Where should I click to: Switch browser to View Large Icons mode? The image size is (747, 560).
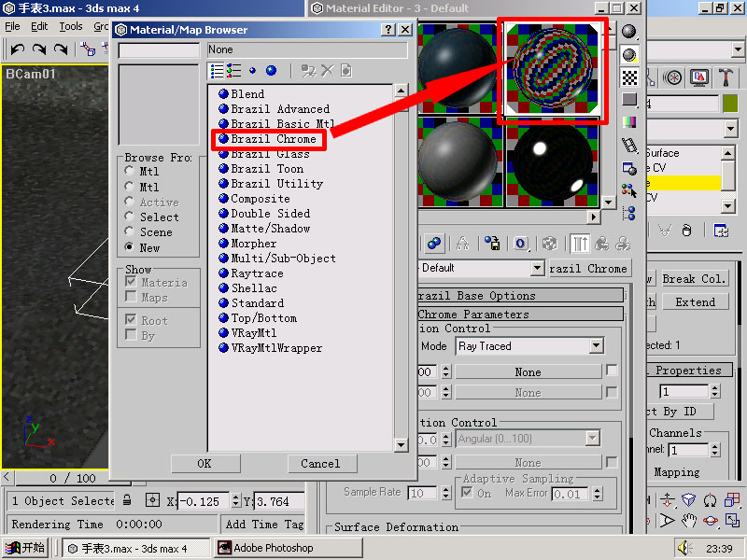(x=271, y=71)
